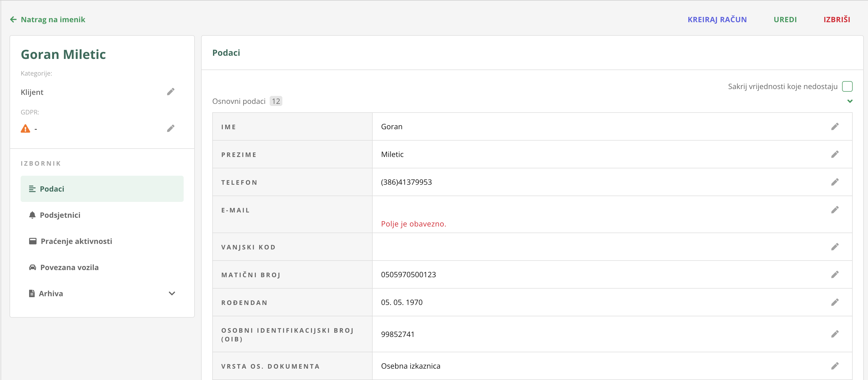Edit the Ime field pencil icon
Viewport: 868px width, 380px height.
point(835,127)
